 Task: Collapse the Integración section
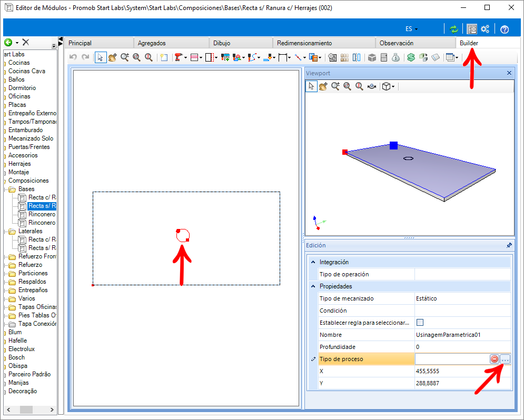313,262
